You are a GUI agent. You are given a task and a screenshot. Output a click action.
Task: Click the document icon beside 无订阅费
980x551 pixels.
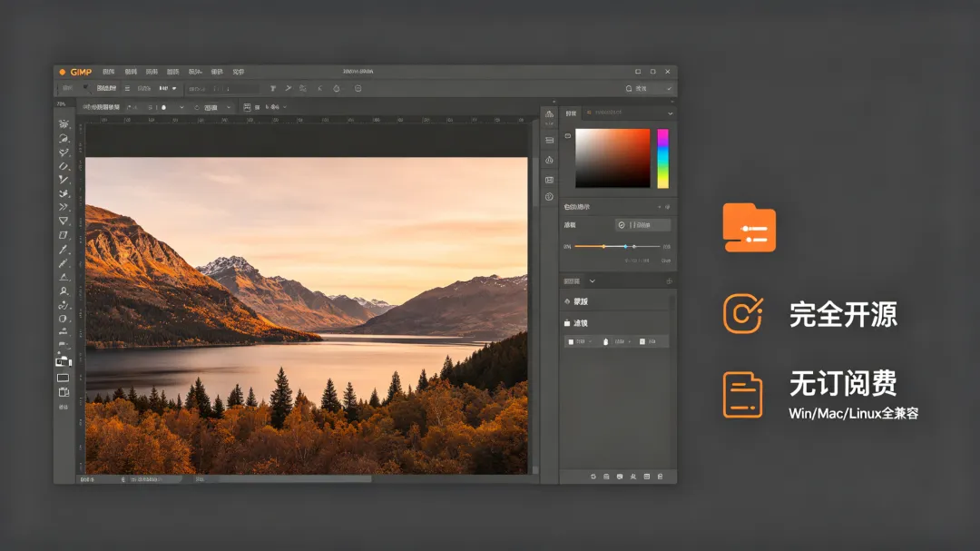(742, 395)
